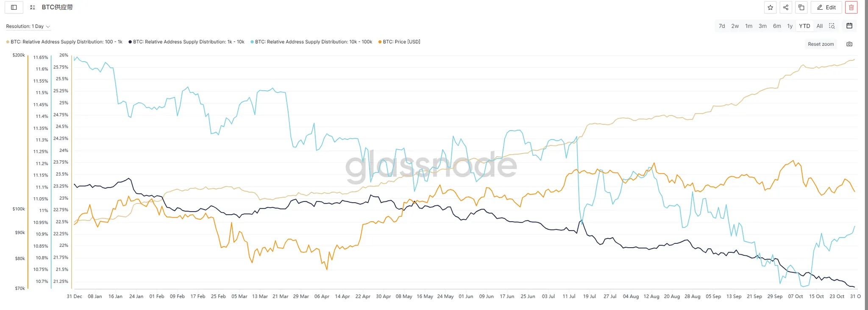868x310 pixels.
Task: Click the orange BTC Price legend dot
Action: pyautogui.click(x=380, y=42)
